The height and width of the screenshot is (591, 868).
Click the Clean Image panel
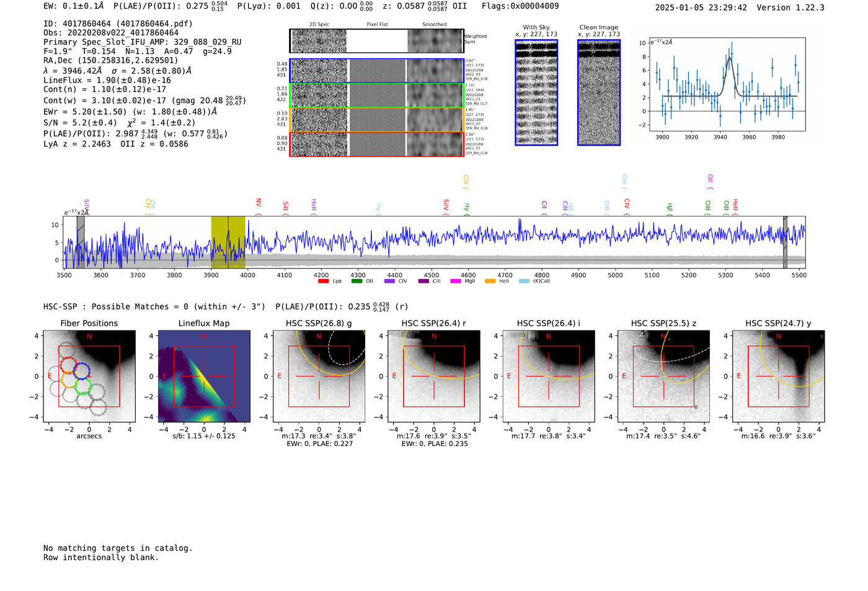(599, 93)
